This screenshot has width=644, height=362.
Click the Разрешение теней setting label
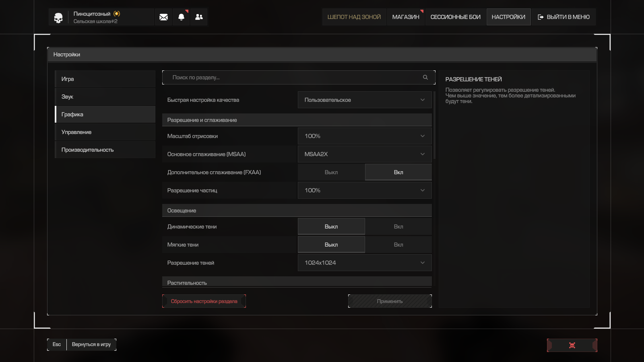click(191, 263)
